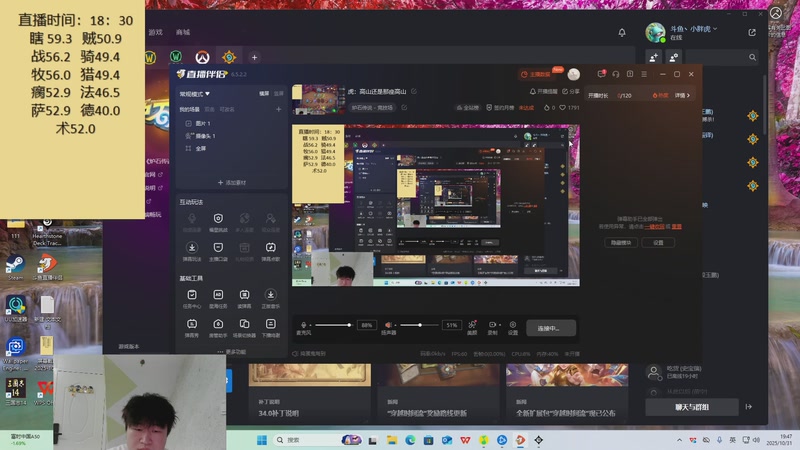This screenshot has height=450, width=800.
Task: Click the 聊天与群组 button in Battle.net
Action: [692, 407]
